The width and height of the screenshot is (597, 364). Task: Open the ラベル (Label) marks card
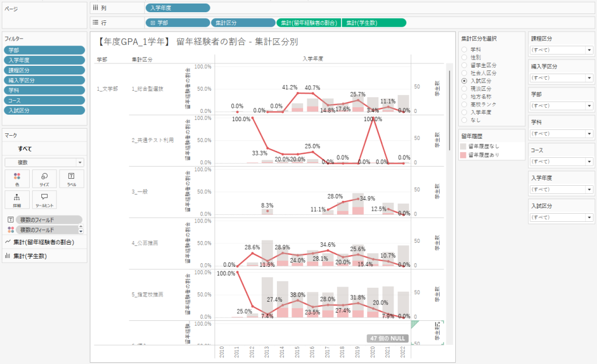(71, 178)
